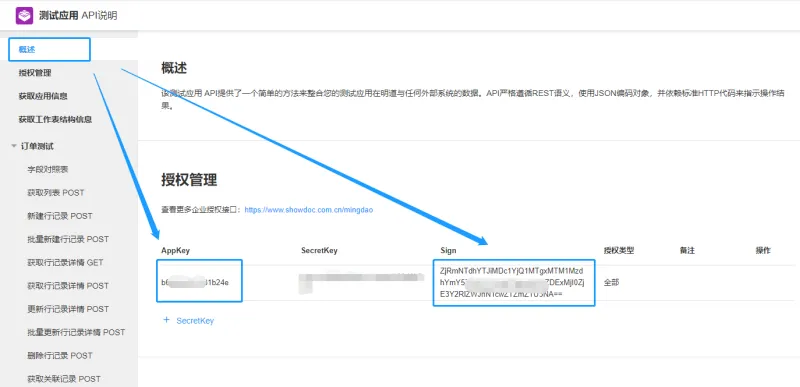Open 字段对照表 under 订单测试
The height and width of the screenshot is (387, 800).
tap(47, 169)
